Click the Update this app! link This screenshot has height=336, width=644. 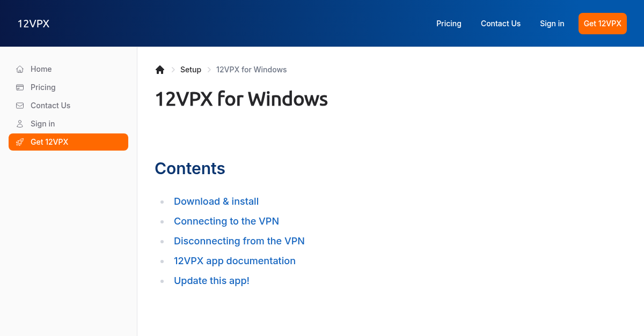pyautogui.click(x=211, y=280)
